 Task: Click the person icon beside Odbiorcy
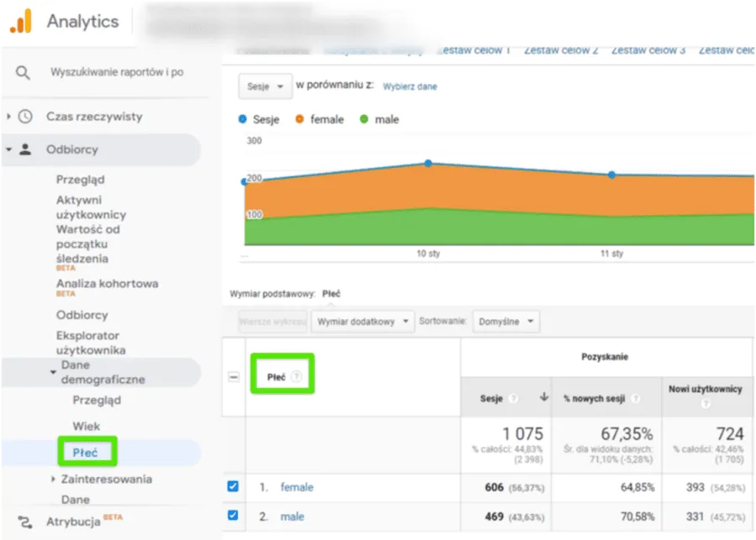[x=24, y=149]
